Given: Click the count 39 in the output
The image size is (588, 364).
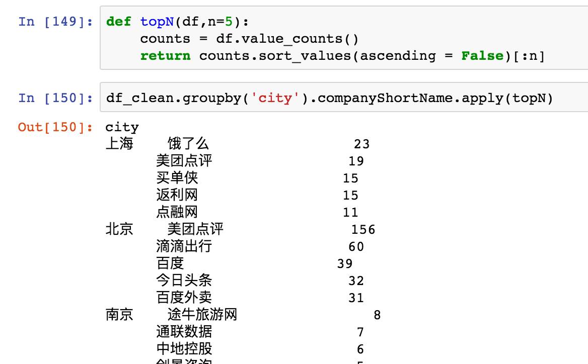Looking at the screenshot, I should pyautogui.click(x=345, y=264).
